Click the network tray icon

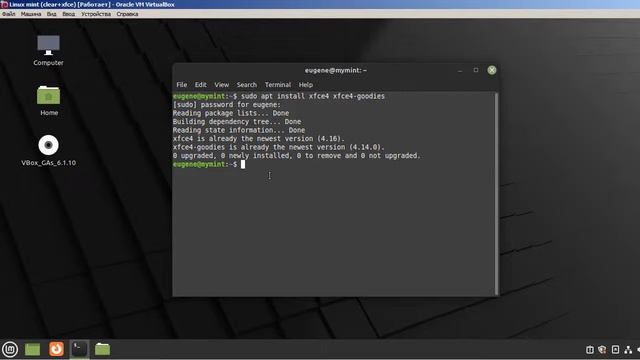628,350
